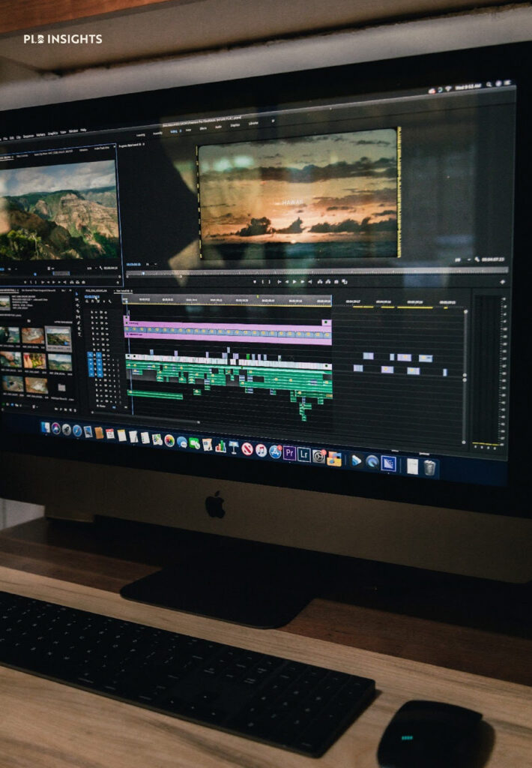Image resolution: width=532 pixels, height=768 pixels.
Task: Open Finder from the Dock
Action: (46, 428)
